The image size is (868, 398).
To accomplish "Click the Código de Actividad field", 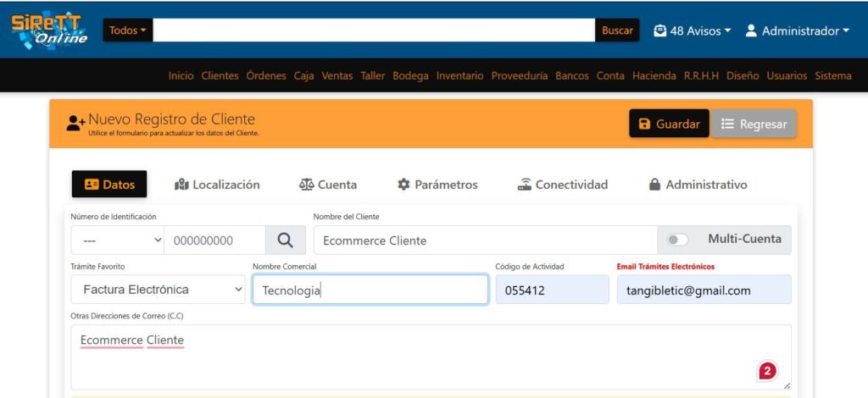I will click(x=552, y=290).
